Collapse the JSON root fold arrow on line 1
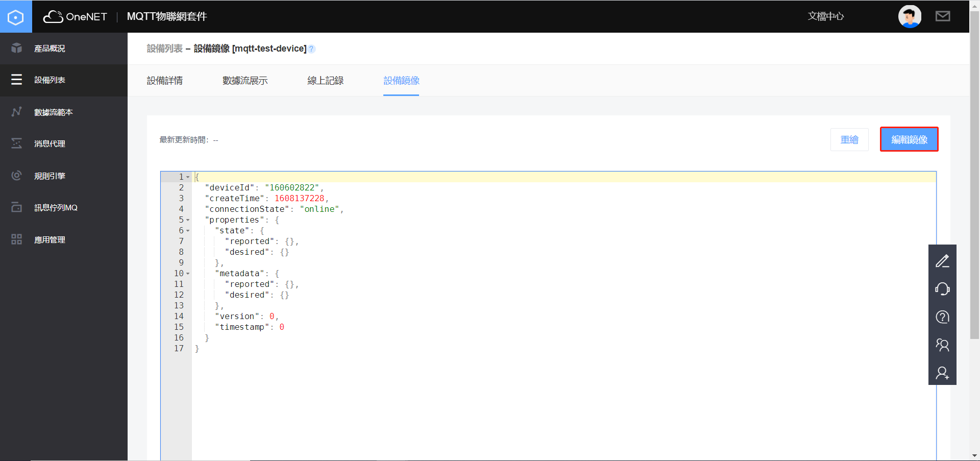The height and width of the screenshot is (461, 980). tap(188, 177)
